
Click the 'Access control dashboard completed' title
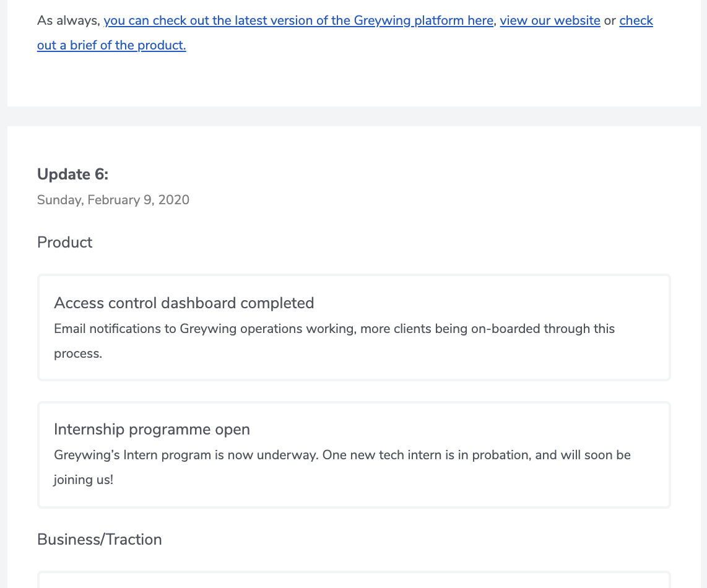coord(184,303)
